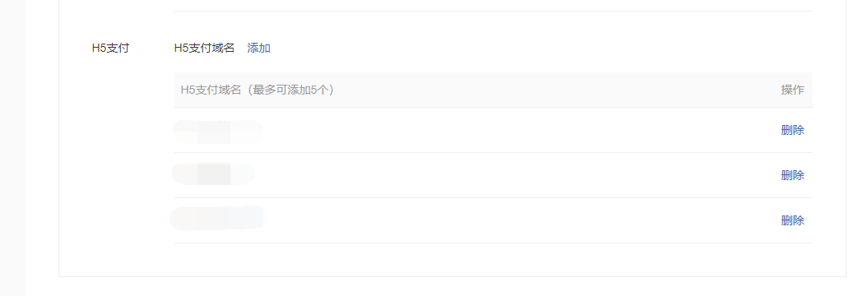
Task: Click the gray table header row background
Action: click(493, 90)
